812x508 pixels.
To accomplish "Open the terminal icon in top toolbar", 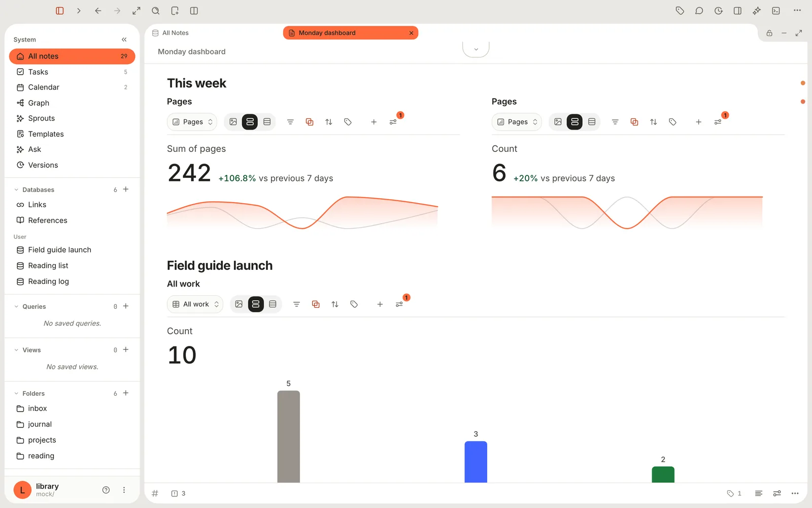I will pos(776,11).
